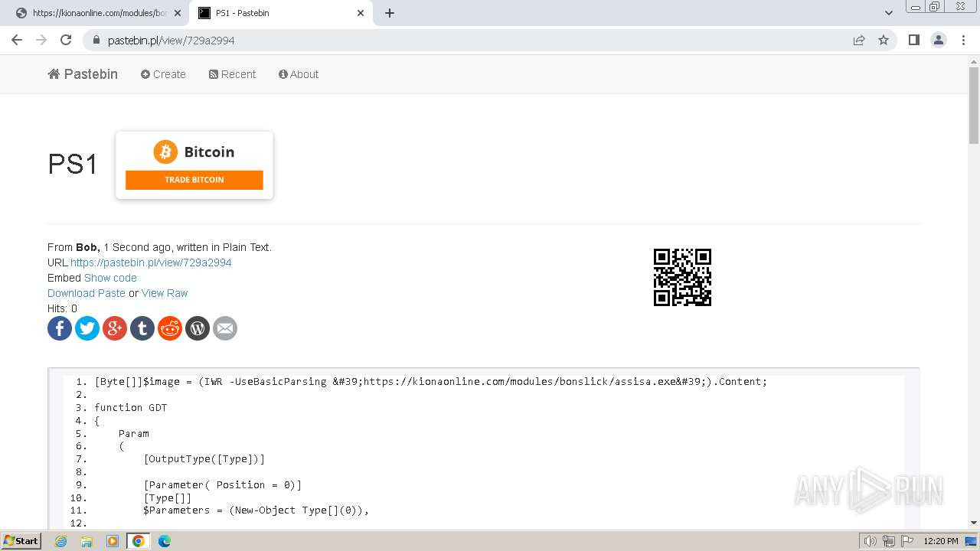The width and height of the screenshot is (980, 551).
Task: Open network icon in system tray
Action: (x=889, y=541)
